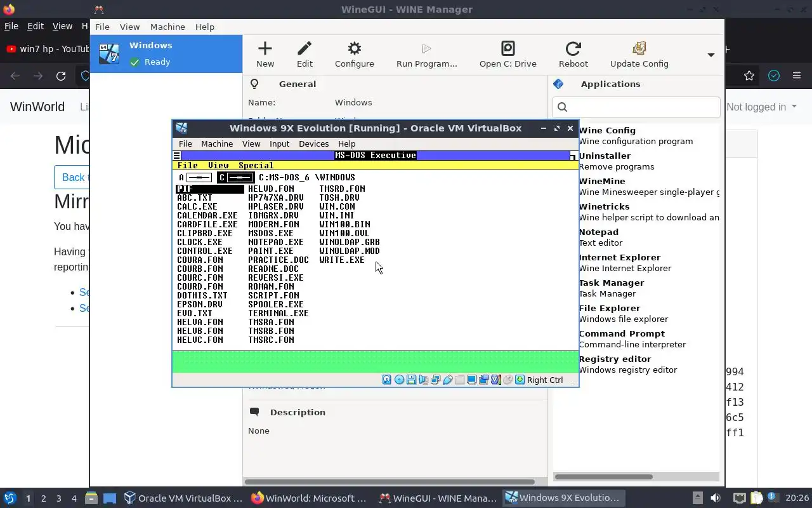The width and height of the screenshot is (812, 508).
Task: Click the display monitor icon in VirtualBox status bar
Action: coord(471,380)
